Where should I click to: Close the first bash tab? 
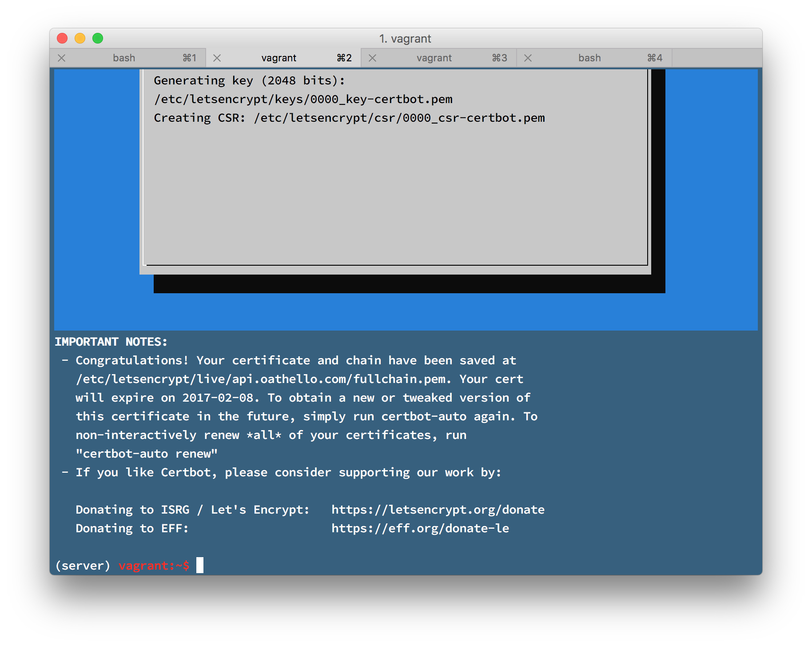click(62, 58)
